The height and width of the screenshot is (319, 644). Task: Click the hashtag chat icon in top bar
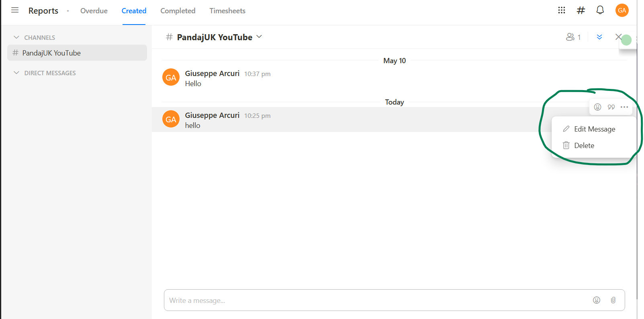(581, 10)
